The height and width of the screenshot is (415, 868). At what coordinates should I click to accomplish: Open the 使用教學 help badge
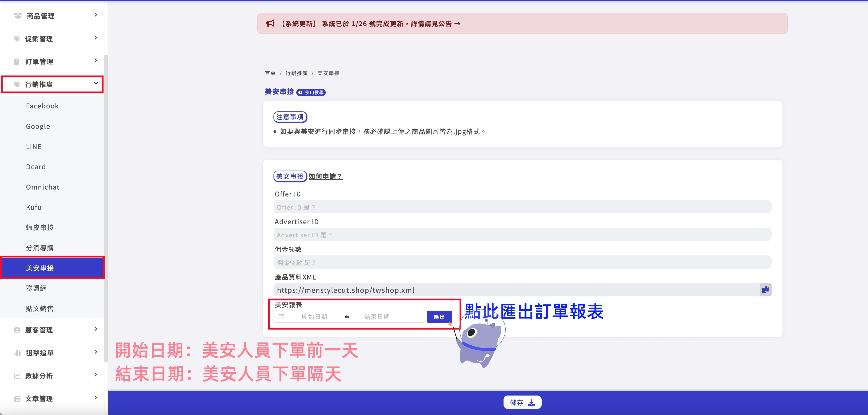coord(311,93)
